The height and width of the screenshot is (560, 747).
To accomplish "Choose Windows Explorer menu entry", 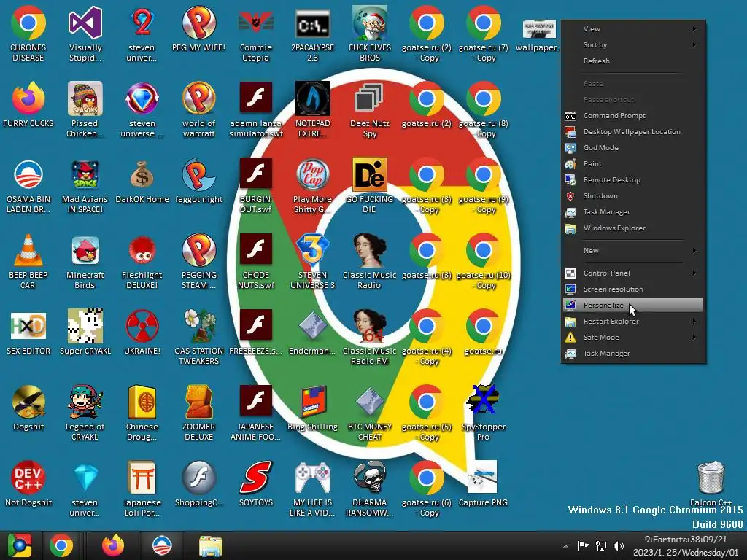I will click(633, 228).
